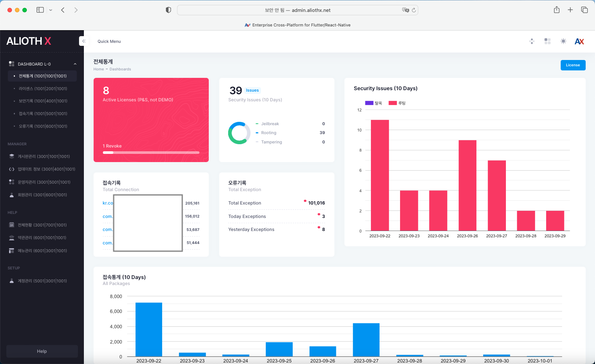The image size is (595, 364).
Task: Select 라이센스 in the dashboard submenu
Action: point(43,89)
